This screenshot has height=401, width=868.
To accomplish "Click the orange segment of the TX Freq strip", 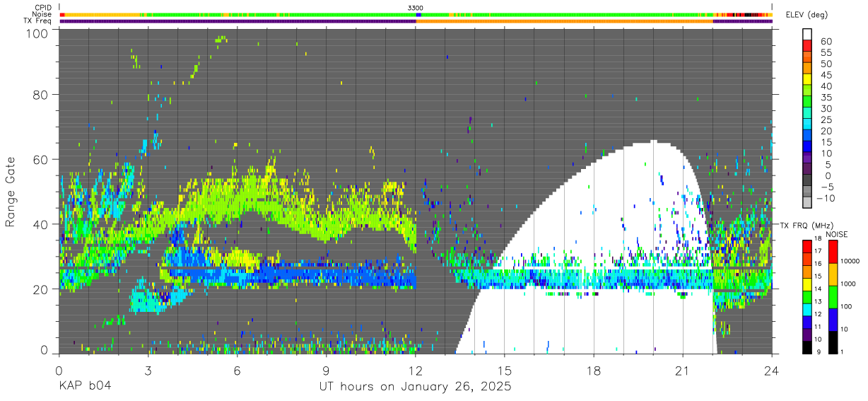I will click(565, 21).
